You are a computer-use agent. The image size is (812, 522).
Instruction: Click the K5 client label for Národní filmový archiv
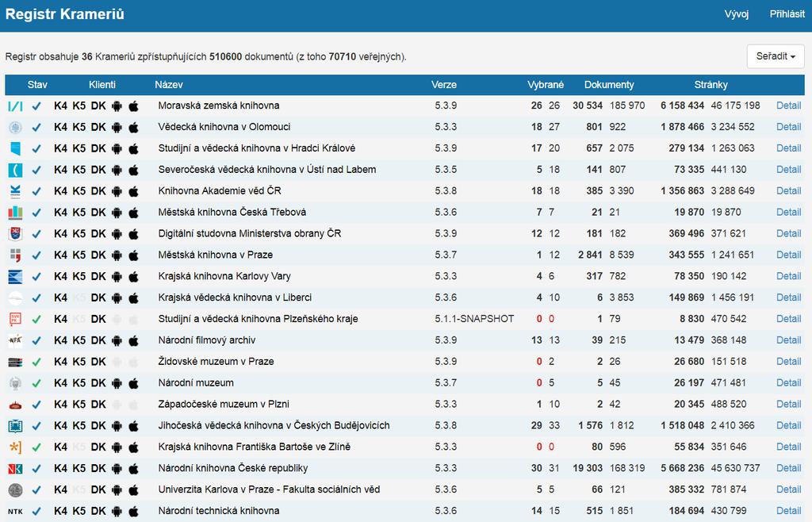pos(79,340)
